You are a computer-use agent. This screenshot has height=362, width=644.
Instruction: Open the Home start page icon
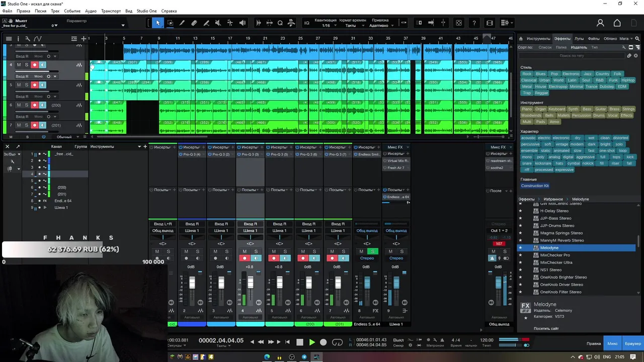tap(617, 23)
